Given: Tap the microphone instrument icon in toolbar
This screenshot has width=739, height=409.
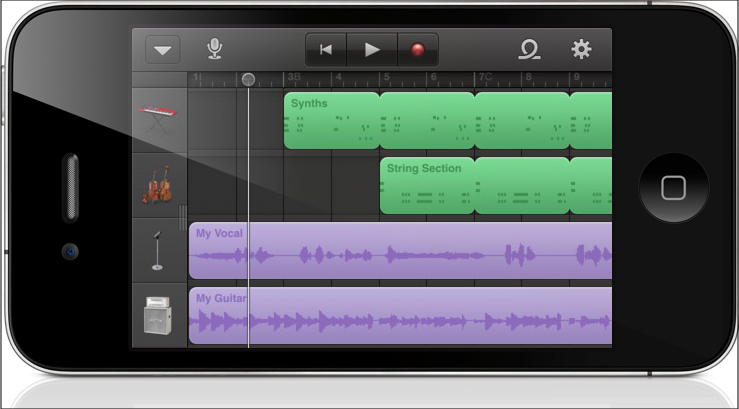Looking at the screenshot, I should tap(214, 49).
